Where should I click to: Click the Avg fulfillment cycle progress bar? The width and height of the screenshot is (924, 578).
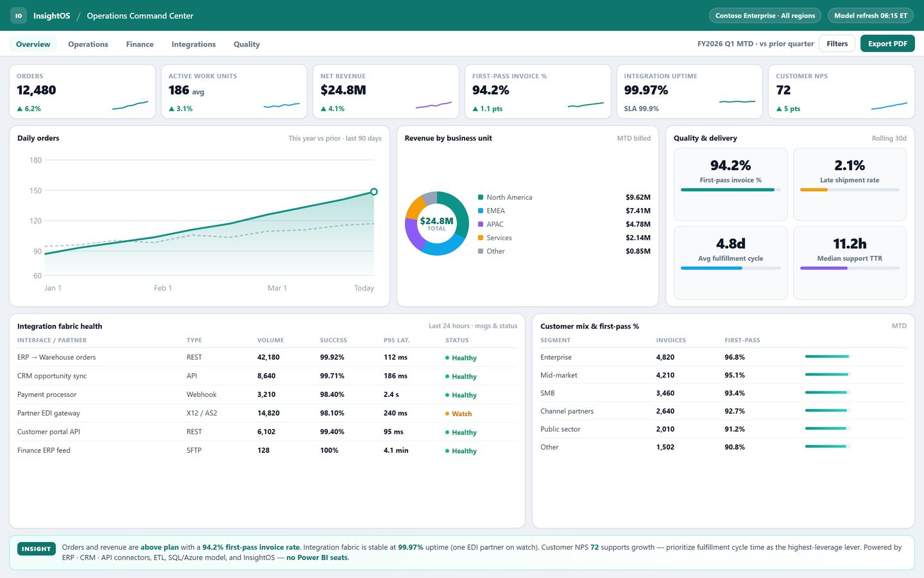coord(731,268)
